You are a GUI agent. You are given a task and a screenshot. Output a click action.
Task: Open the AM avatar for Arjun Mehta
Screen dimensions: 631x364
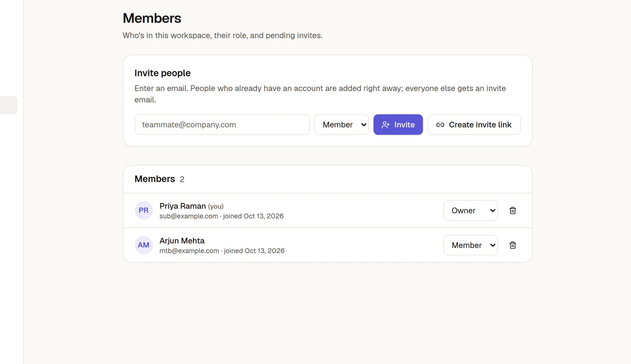[144, 245]
